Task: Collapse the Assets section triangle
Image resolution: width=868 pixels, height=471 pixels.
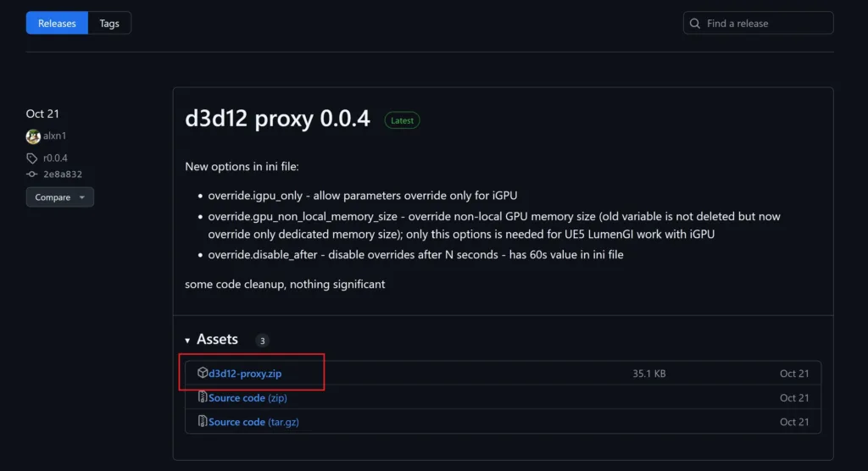Action: click(187, 340)
